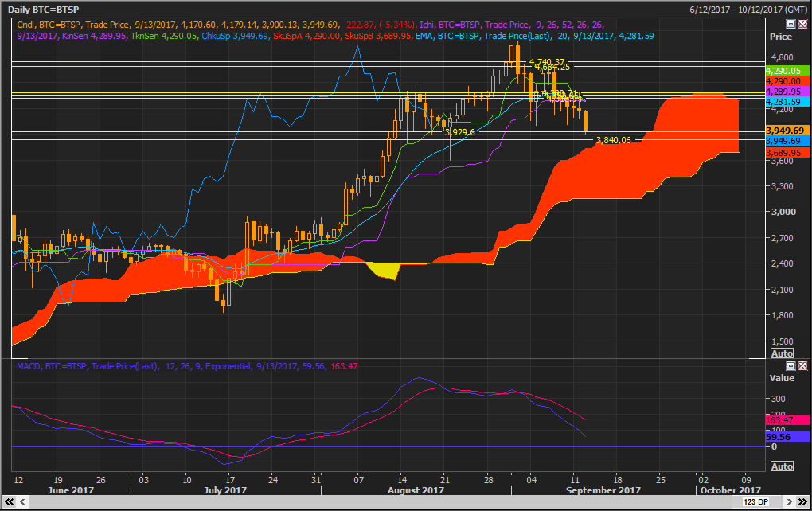Viewport: 812px width, 511px height.
Task: Click the June 2017 time axis label
Action: point(70,490)
